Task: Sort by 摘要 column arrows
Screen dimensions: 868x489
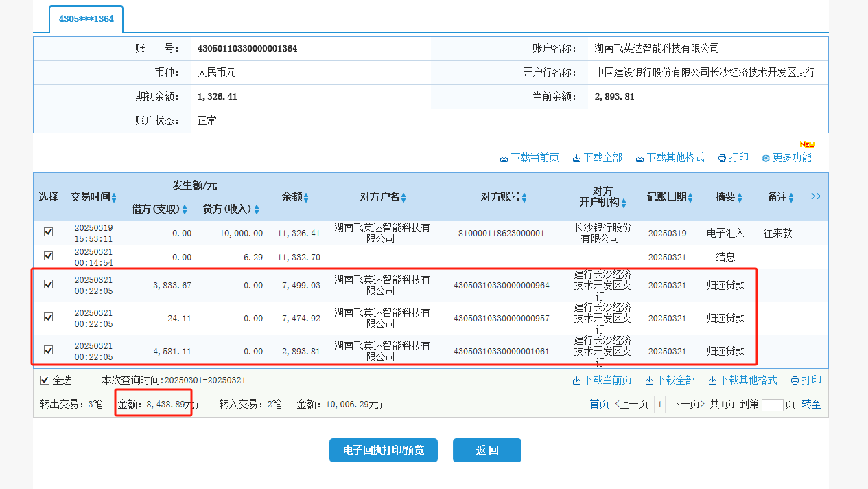Action: click(740, 198)
